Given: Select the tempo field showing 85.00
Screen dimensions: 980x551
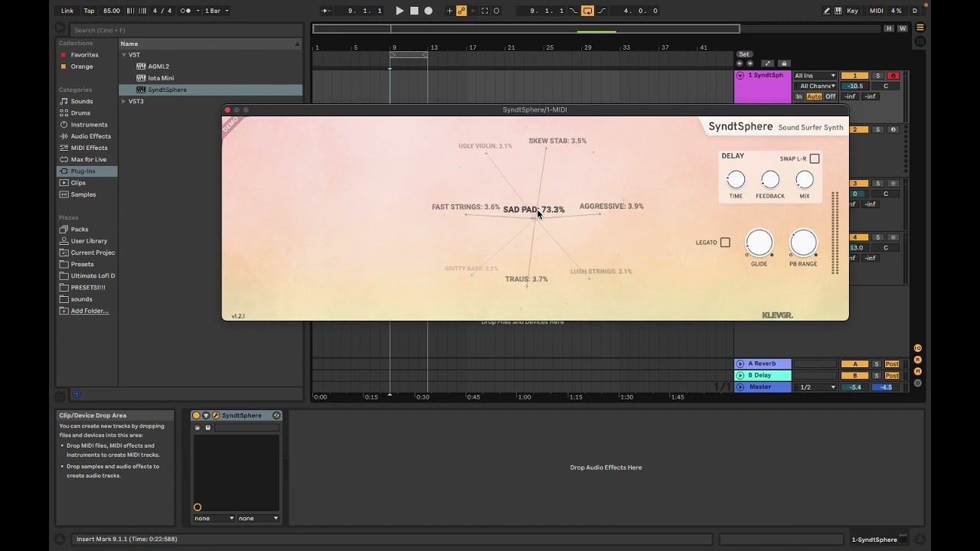Looking at the screenshot, I should [112, 11].
